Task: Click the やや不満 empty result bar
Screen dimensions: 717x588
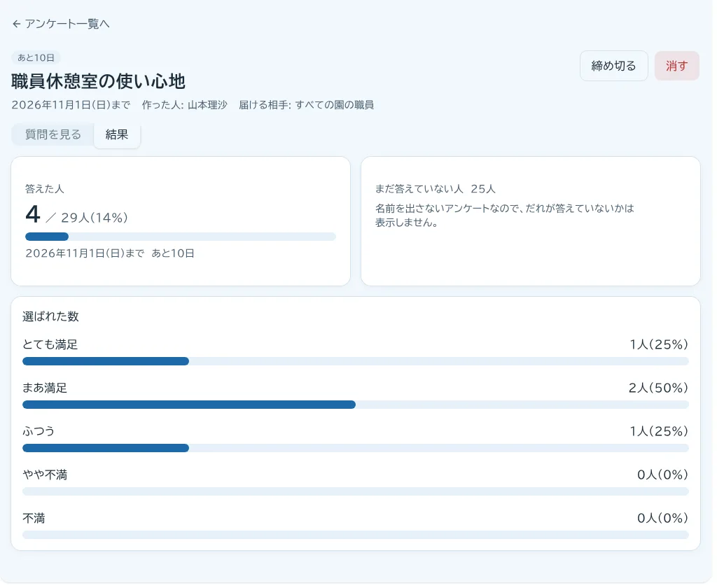Action: point(355,491)
